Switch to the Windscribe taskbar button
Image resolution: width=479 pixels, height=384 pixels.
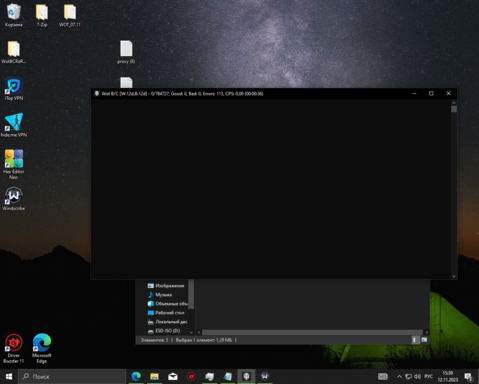pos(265,377)
